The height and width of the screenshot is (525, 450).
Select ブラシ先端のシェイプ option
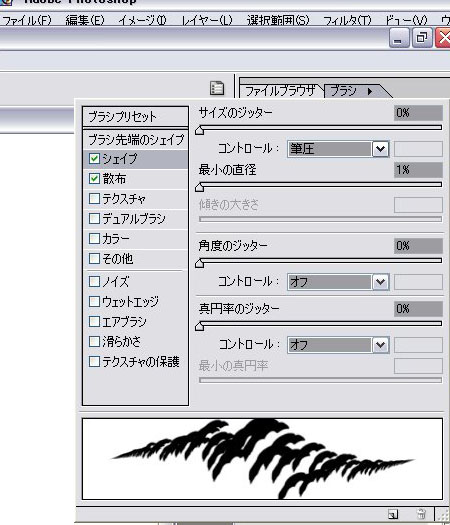tap(135, 139)
